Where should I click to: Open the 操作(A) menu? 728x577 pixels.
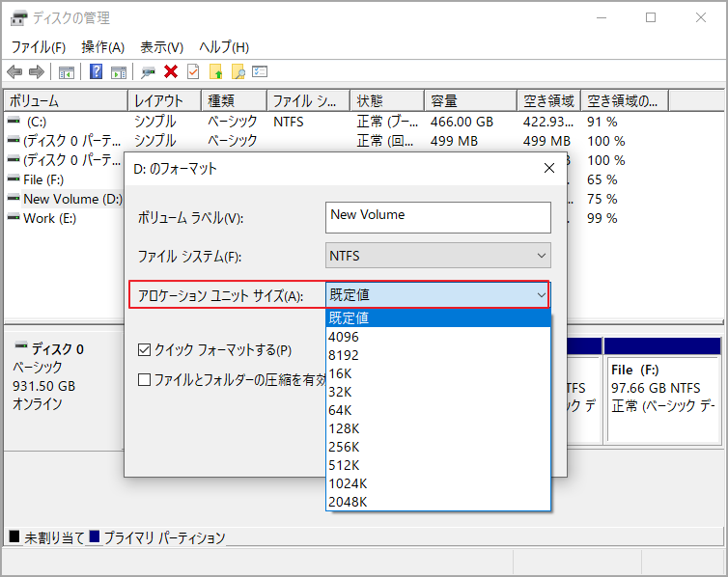[x=102, y=47]
